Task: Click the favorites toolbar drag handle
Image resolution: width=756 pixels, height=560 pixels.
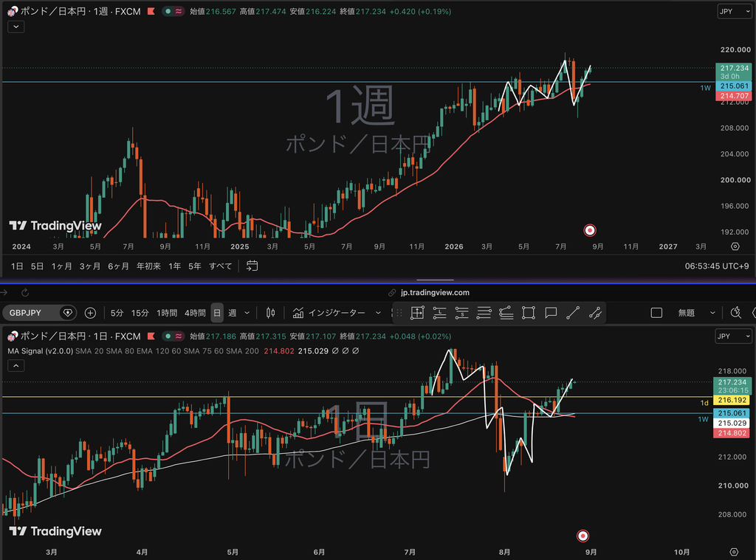Action: [x=399, y=313]
